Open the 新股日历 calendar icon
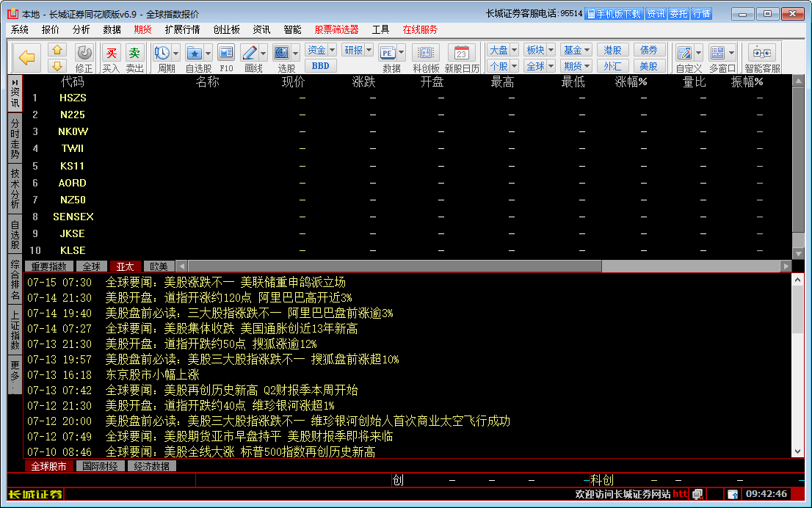This screenshot has height=508, width=812. pyautogui.click(x=461, y=53)
